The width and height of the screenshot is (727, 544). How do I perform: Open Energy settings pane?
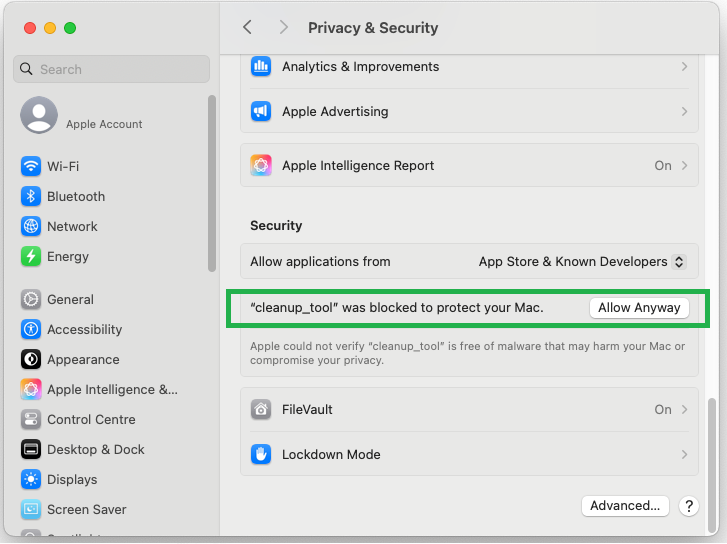pos(68,256)
